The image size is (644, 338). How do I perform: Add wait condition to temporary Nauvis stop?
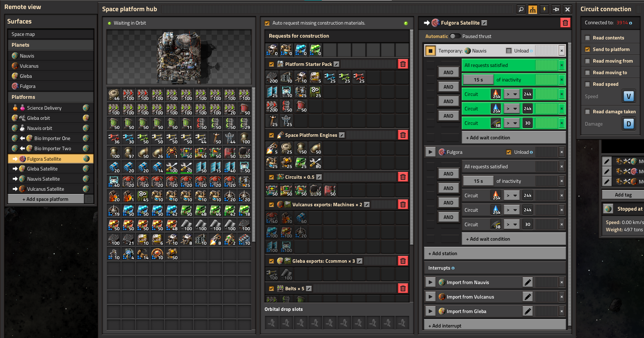pyautogui.click(x=514, y=138)
